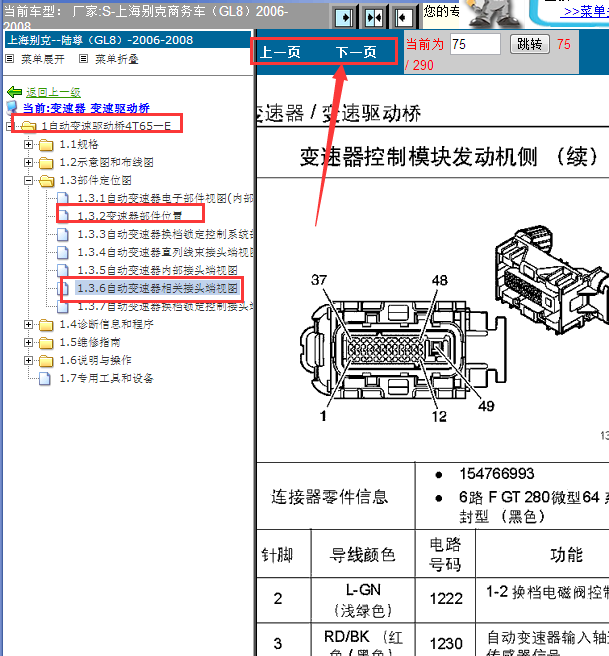Open 1.7专用工具和设备 item
The image size is (609, 656).
(106, 379)
